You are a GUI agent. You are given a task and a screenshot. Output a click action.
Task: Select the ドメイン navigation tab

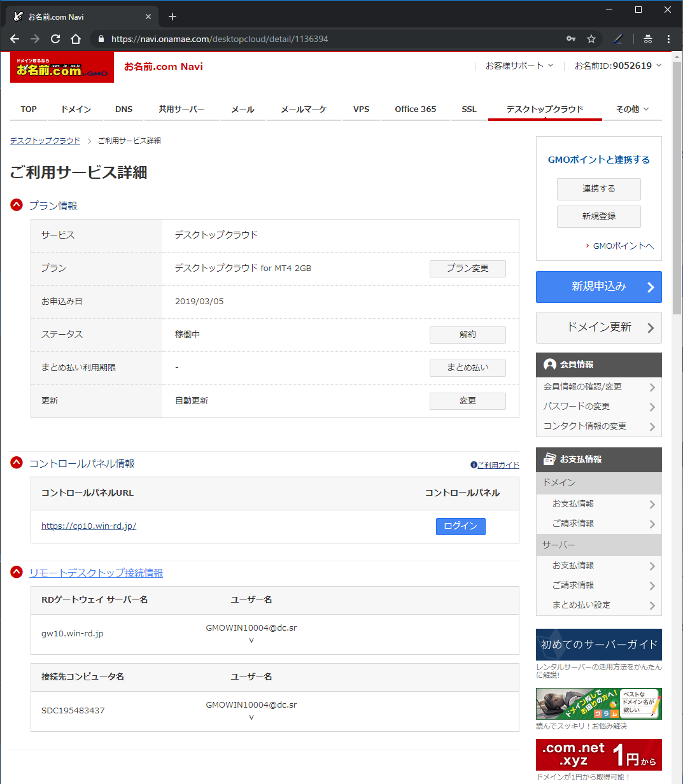pos(76,109)
